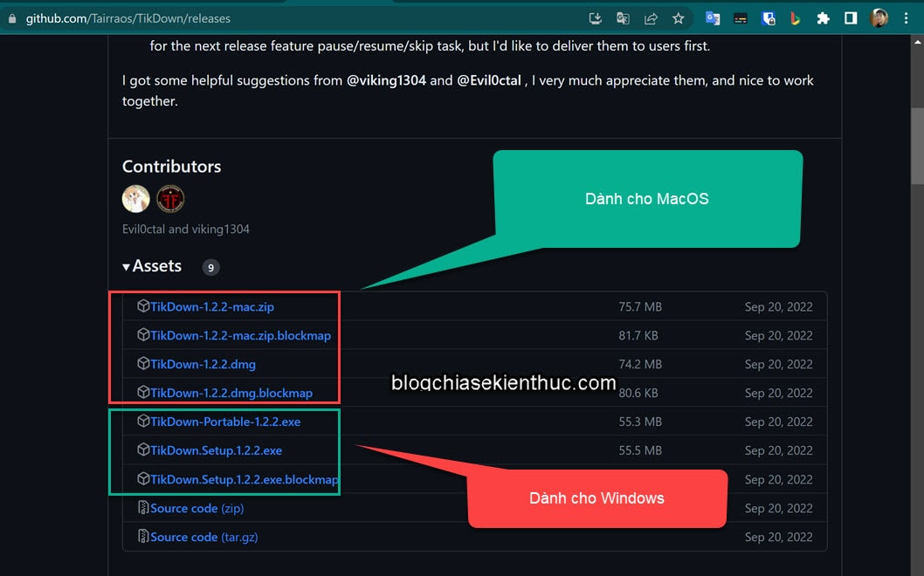Image resolution: width=924 pixels, height=576 pixels.
Task: Download TikDown.Setup.1.2.2.exe
Action: 216,451
